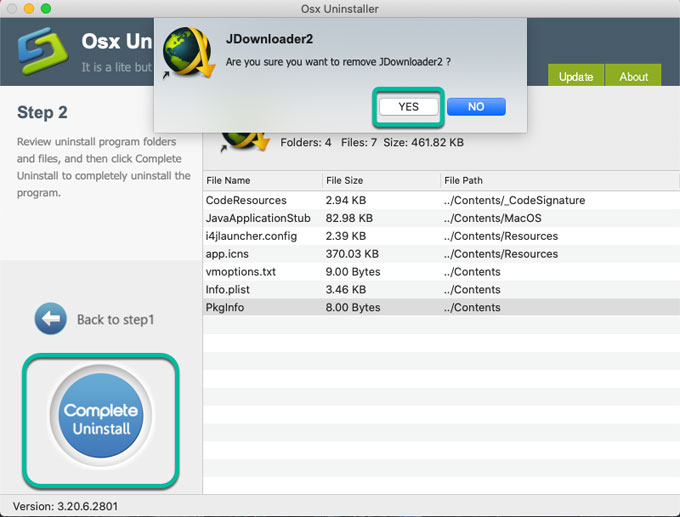Image resolution: width=680 pixels, height=517 pixels.
Task: Click the 370.03 KB size cell
Action: tap(352, 254)
